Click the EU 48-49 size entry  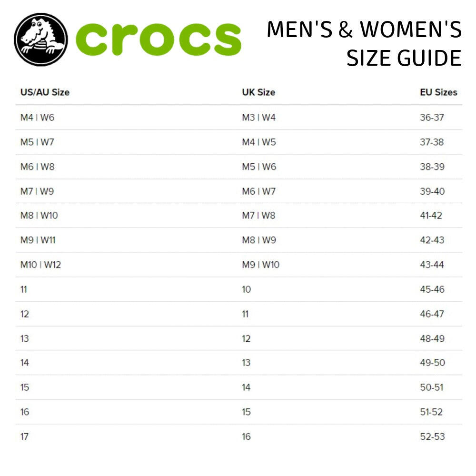pyautogui.click(x=432, y=338)
